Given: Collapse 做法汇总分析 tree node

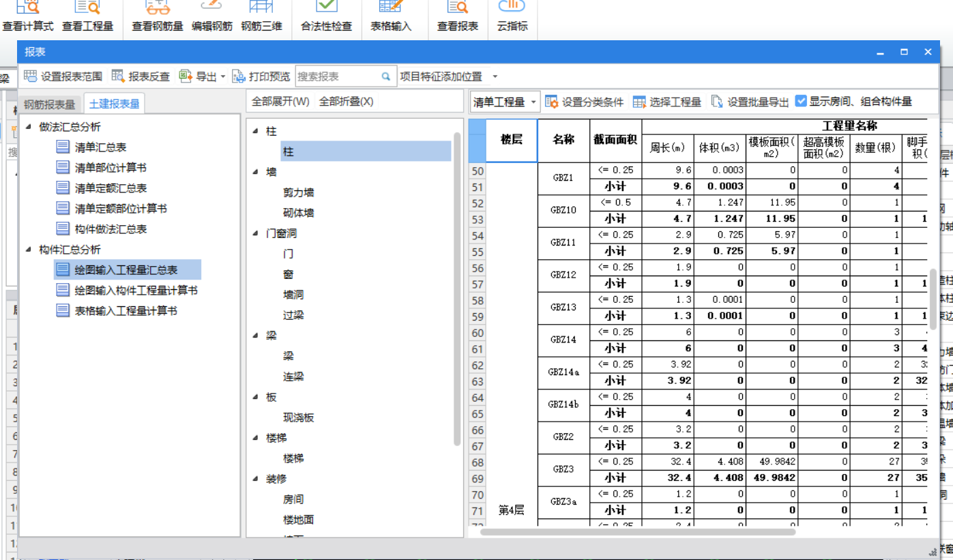Looking at the screenshot, I should [x=29, y=127].
